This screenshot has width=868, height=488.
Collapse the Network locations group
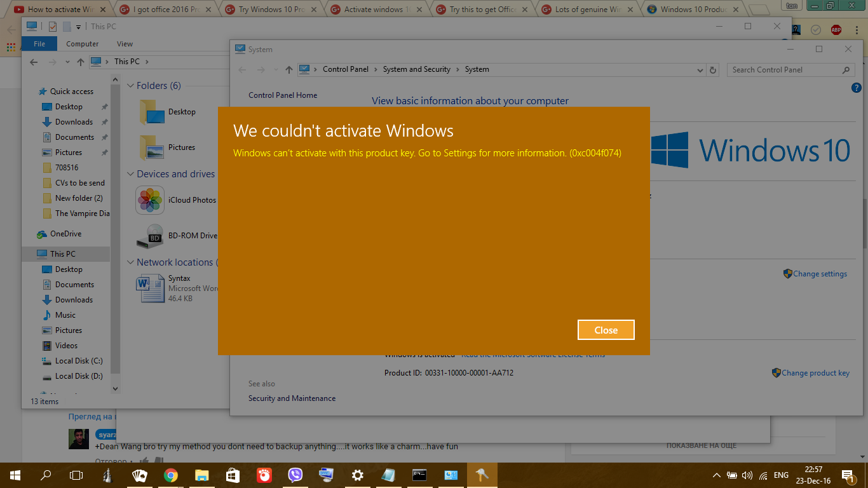click(x=130, y=262)
